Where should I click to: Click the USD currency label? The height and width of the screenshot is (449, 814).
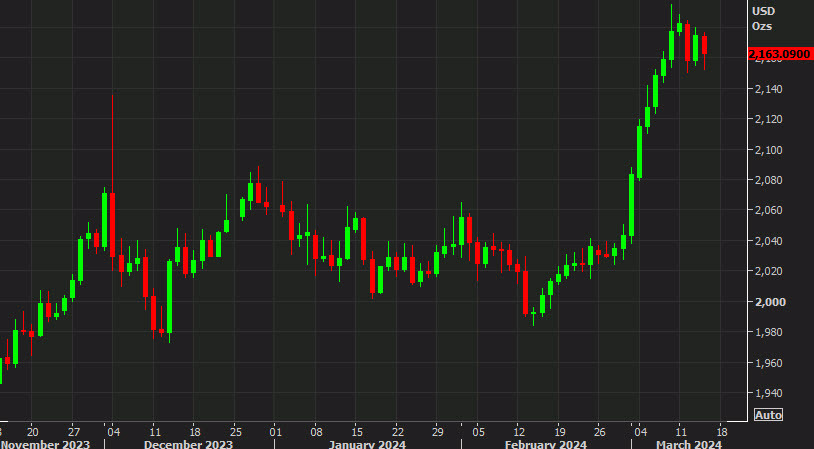click(763, 11)
